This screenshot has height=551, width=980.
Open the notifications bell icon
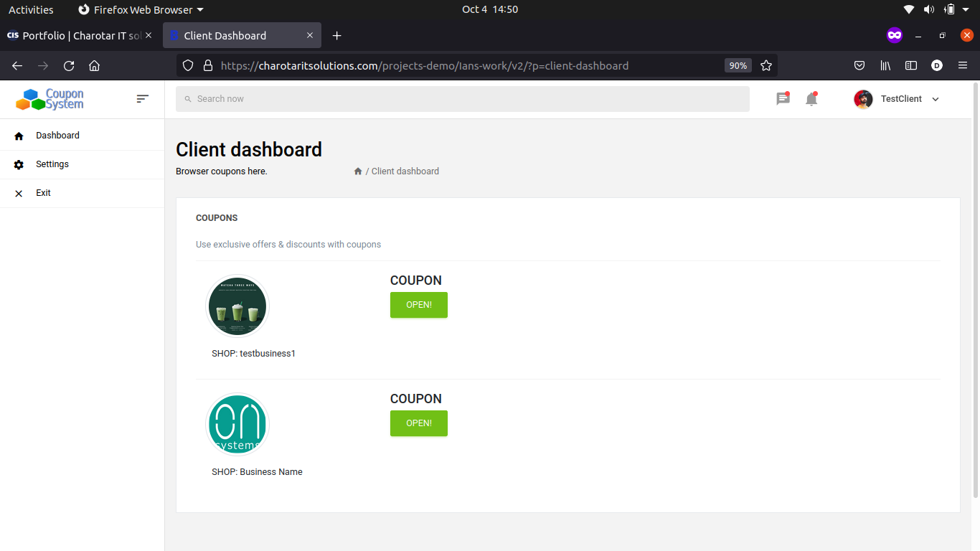pos(811,99)
